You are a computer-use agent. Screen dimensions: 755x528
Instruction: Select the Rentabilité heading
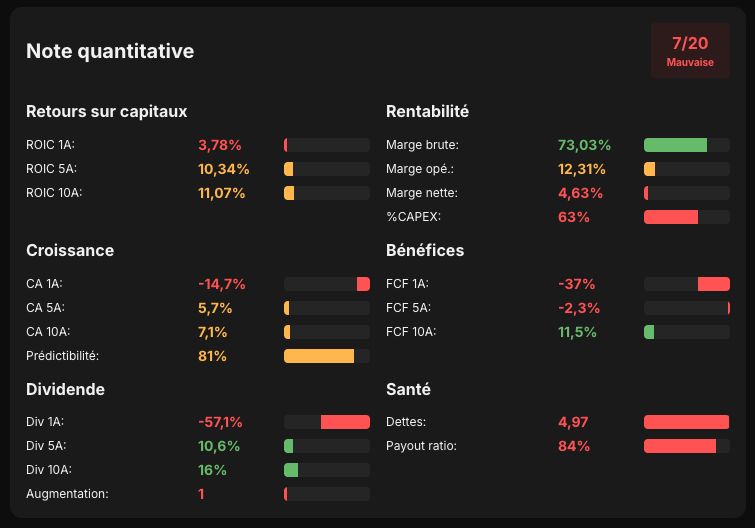point(427,111)
